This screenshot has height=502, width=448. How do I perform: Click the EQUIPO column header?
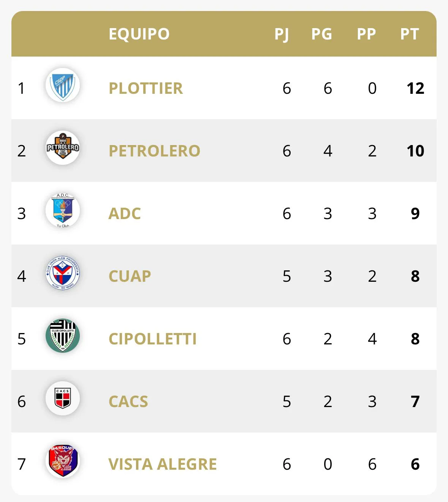point(139,34)
